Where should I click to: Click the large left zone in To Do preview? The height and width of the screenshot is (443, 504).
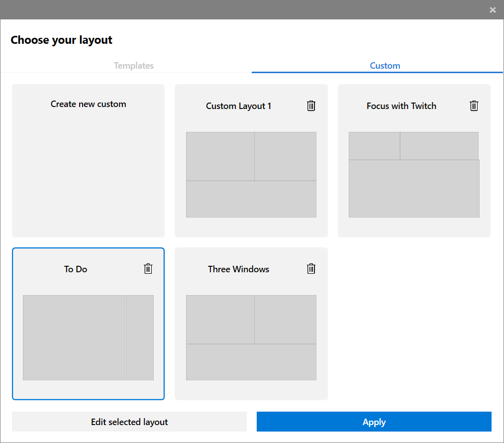[74, 337]
